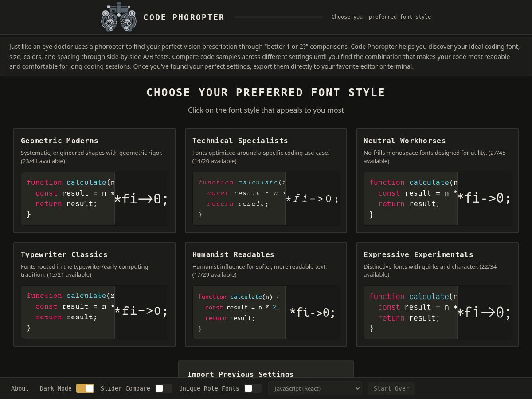Click the Code Phoropter logo icon

[x=118, y=17]
